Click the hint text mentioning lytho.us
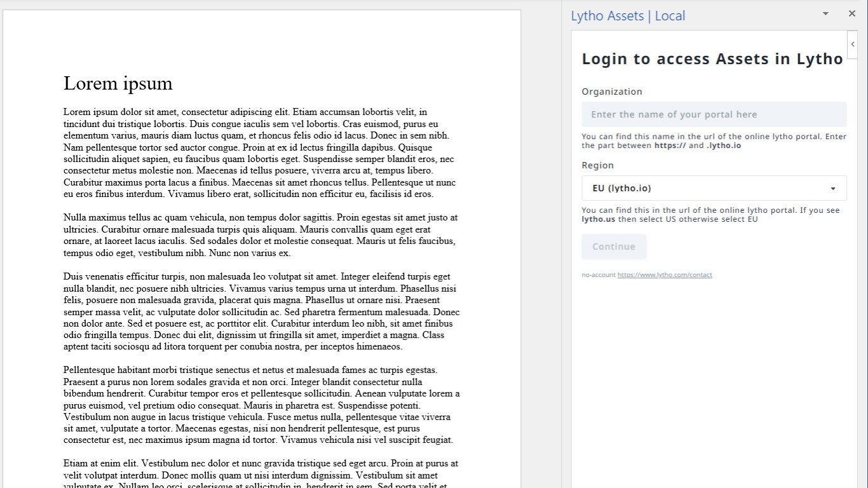 click(x=710, y=215)
